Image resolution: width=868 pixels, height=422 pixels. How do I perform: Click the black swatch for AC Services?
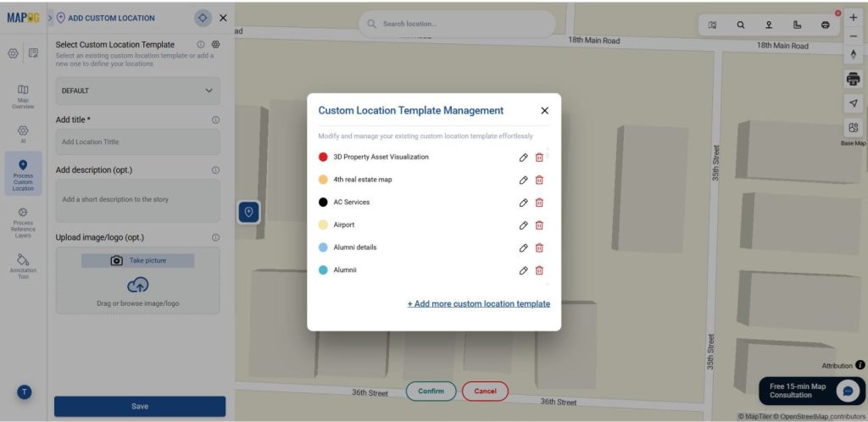[323, 203]
